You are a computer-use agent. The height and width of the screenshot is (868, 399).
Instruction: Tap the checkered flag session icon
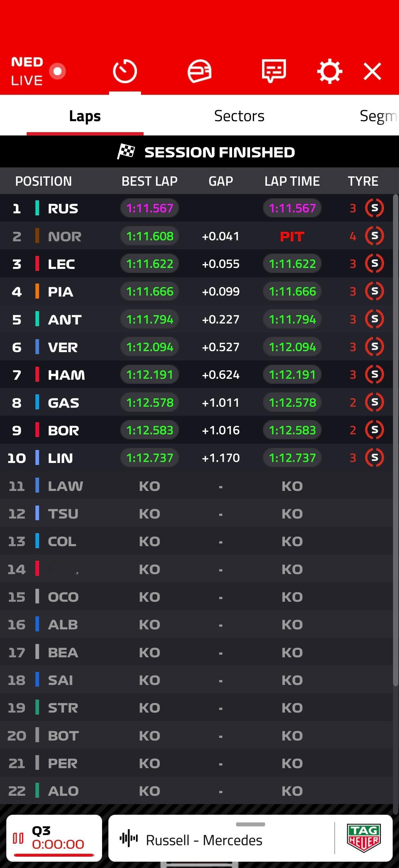(126, 152)
